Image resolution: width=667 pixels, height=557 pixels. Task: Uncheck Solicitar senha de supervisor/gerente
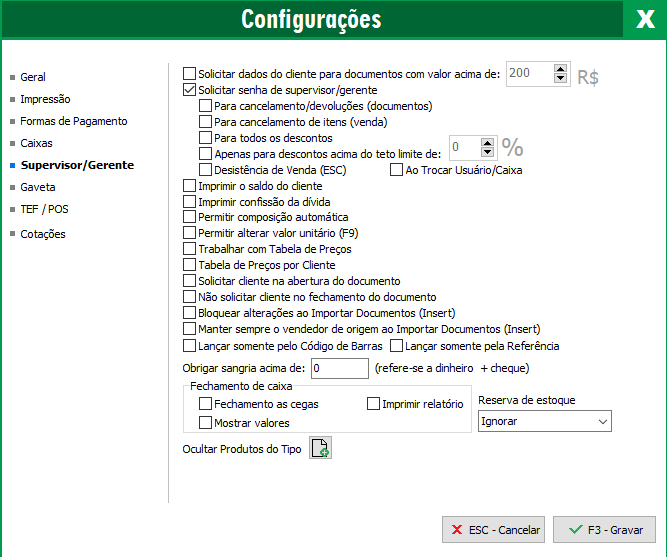point(190,89)
